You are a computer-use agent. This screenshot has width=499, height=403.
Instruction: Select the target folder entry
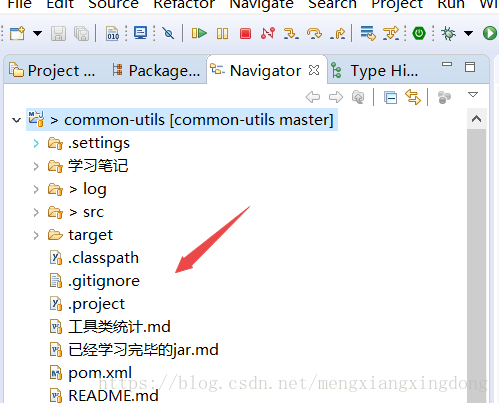point(80,235)
